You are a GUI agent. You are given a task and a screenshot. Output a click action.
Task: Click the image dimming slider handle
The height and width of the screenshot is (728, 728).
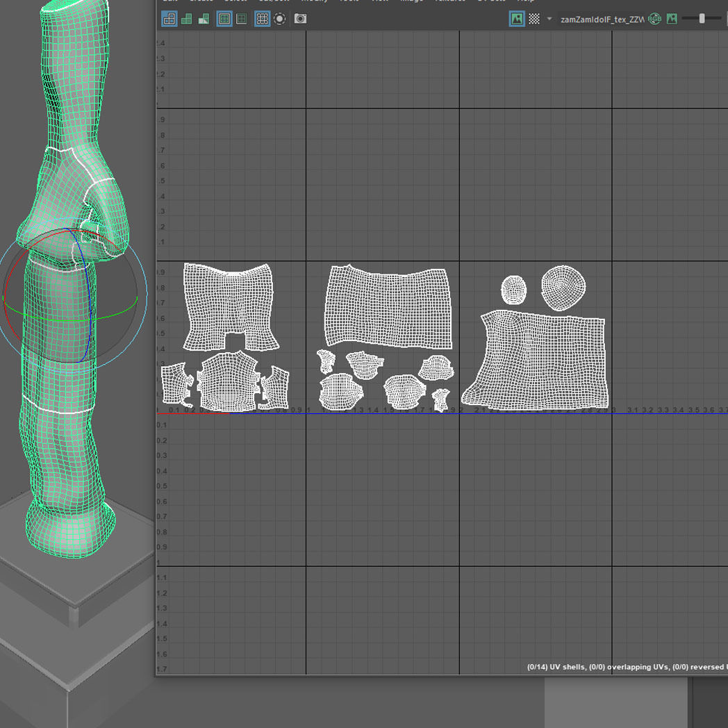pyautogui.click(x=702, y=19)
